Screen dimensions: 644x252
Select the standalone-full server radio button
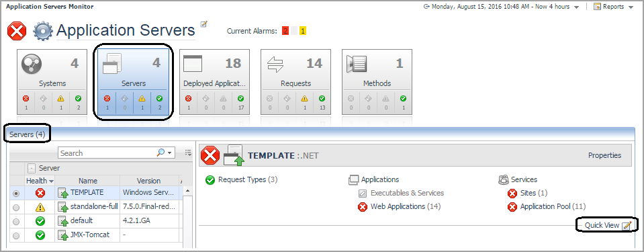(16, 208)
